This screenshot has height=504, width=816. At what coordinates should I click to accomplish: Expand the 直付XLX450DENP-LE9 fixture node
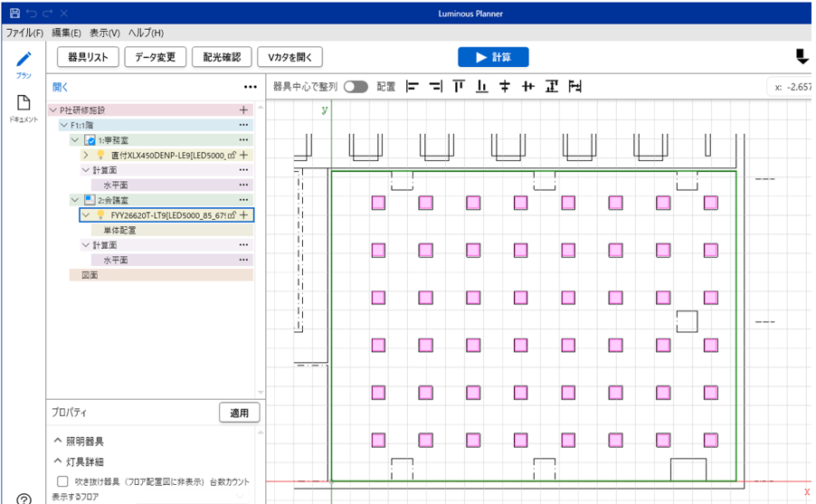point(86,156)
